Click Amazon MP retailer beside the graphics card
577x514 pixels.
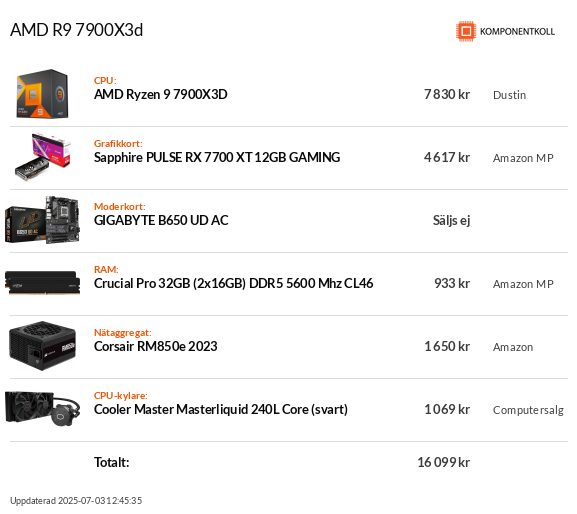coord(523,158)
